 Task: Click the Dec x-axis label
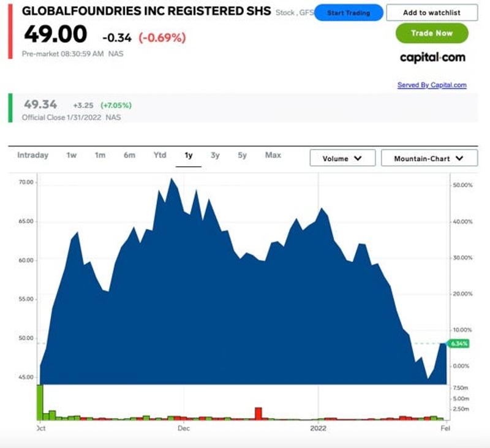[184, 428]
